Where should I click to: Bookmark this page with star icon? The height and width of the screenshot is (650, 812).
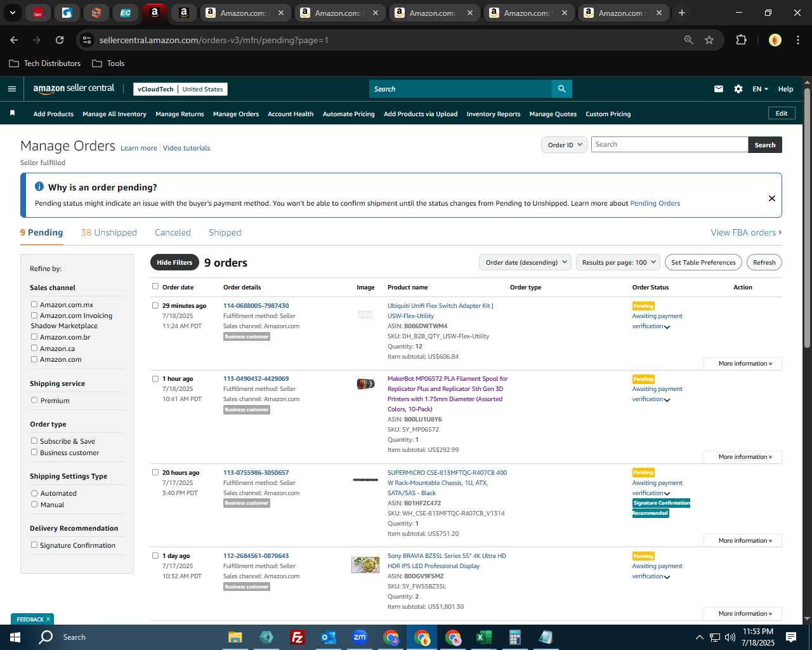pyautogui.click(x=709, y=40)
